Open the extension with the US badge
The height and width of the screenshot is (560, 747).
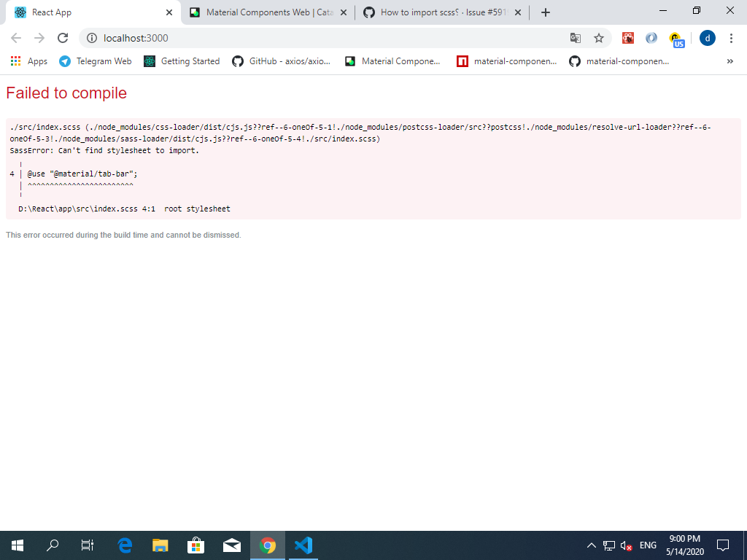676,38
